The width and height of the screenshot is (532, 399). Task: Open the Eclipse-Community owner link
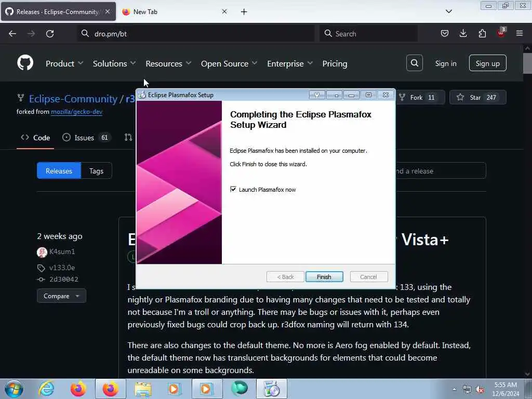[x=73, y=99]
